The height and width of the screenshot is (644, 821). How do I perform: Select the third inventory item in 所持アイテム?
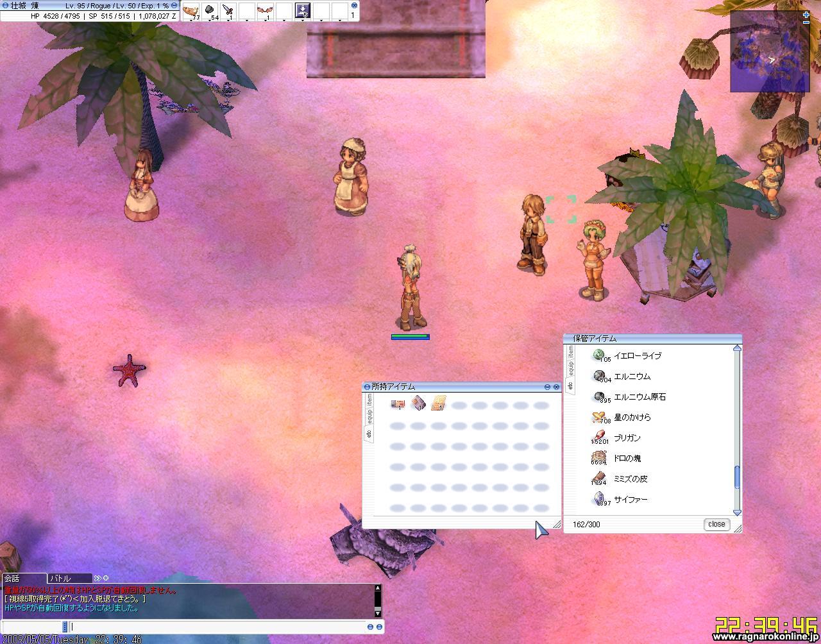click(439, 403)
